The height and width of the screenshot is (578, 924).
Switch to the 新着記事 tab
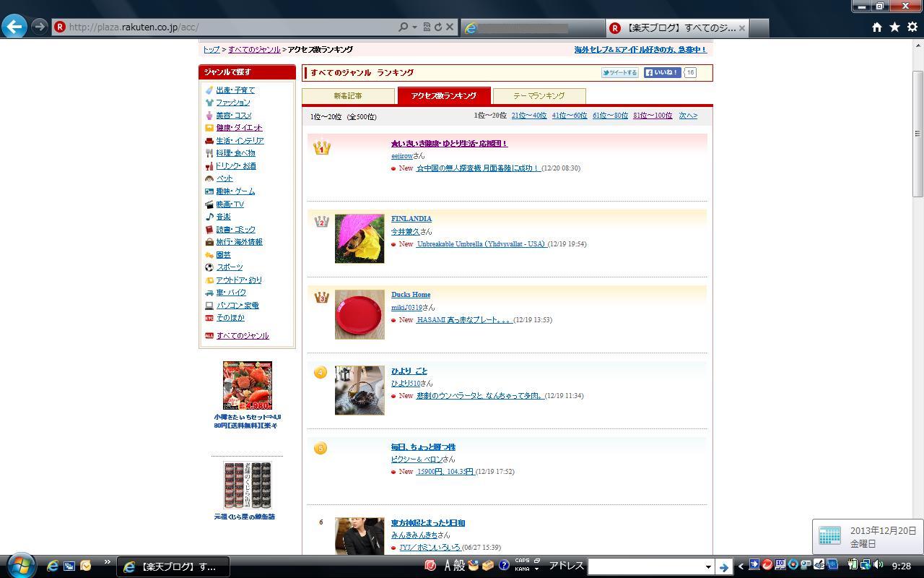[x=348, y=96]
